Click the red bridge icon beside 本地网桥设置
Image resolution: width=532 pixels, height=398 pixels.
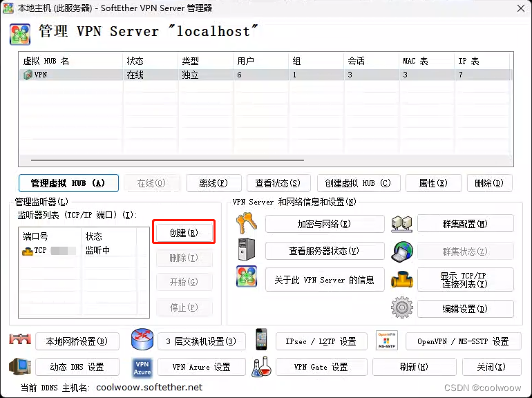20,339
